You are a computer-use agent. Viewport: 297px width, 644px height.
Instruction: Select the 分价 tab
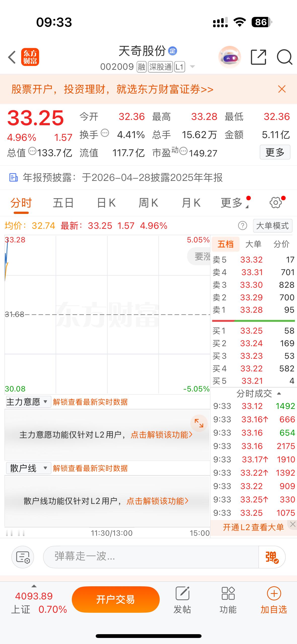click(x=281, y=244)
